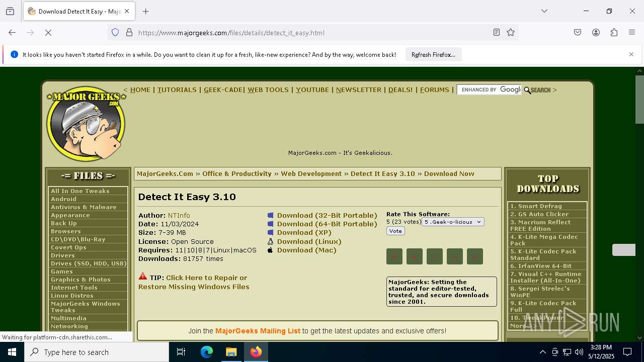Click Download (XP) link
This screenshot has width=644, height=362.
coord(304,233)
